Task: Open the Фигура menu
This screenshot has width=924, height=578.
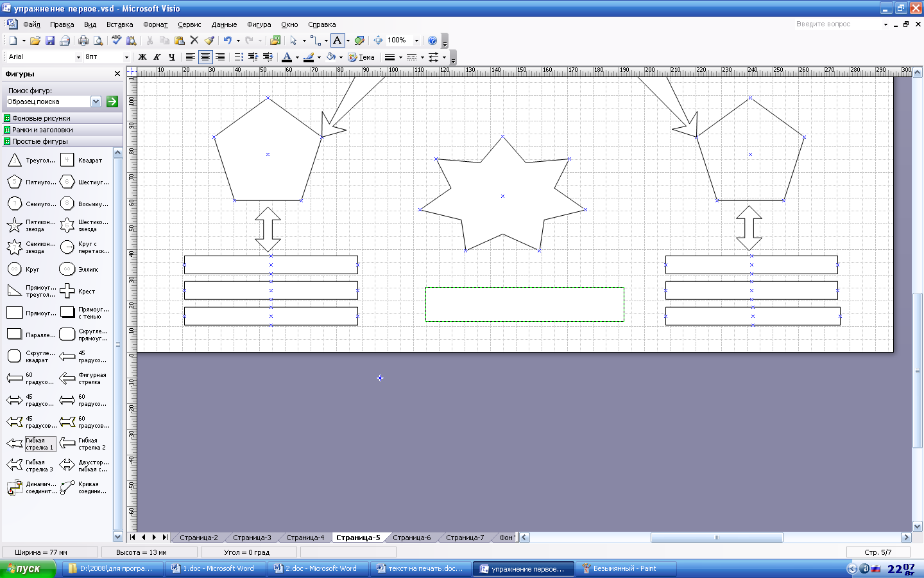Action: click(259, 24)
